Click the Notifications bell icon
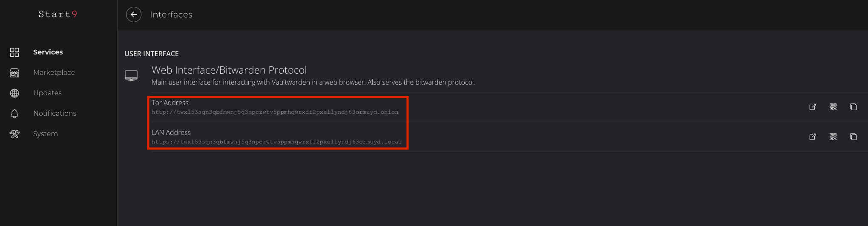 pyautogui.click(x=14, y=114)
